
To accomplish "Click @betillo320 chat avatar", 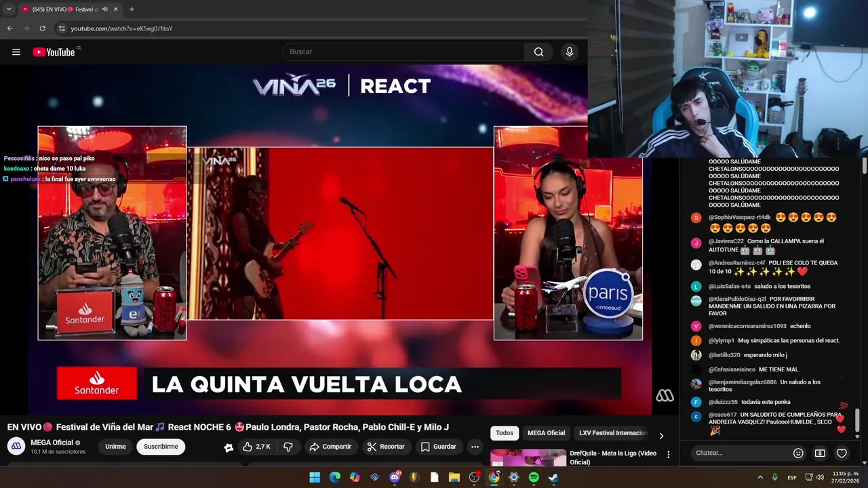I will [x=696, y=355].
